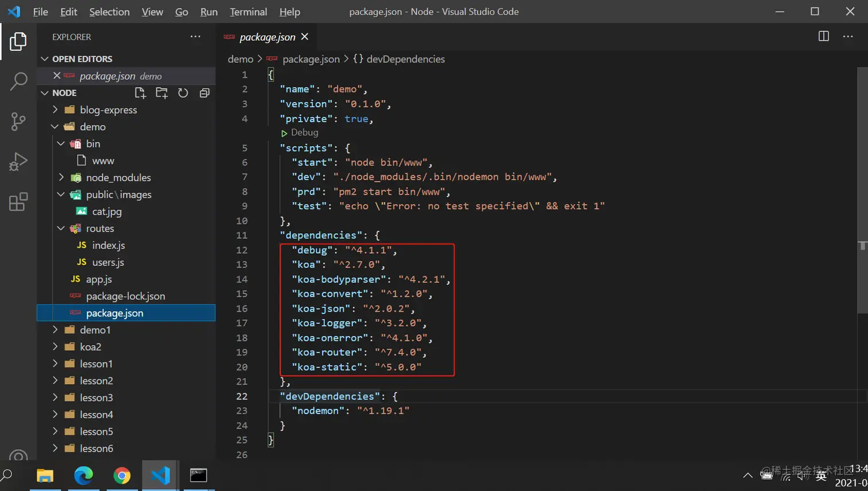Open the Help menu
The height and width of the screenshot is (491, 868).
(289, 11)
